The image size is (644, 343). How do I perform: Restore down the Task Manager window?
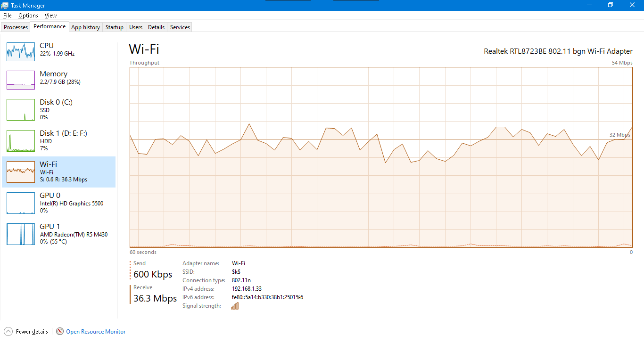[611, 5]
